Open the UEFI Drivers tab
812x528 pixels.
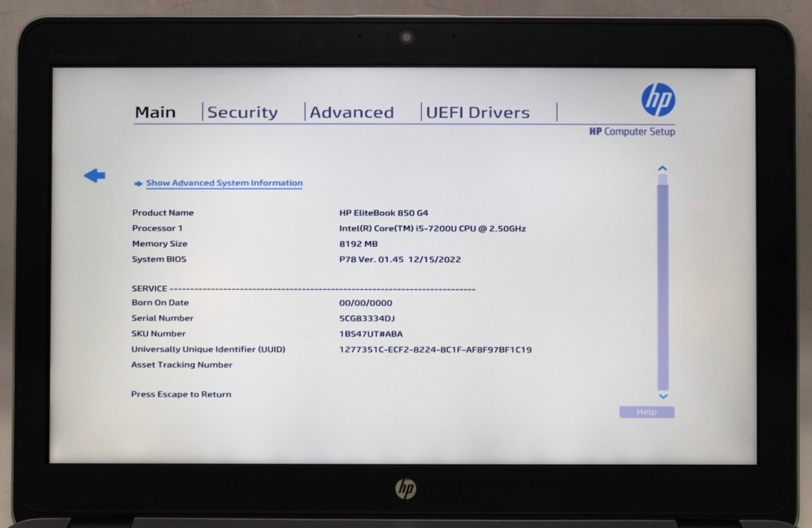tap(477, 112)
